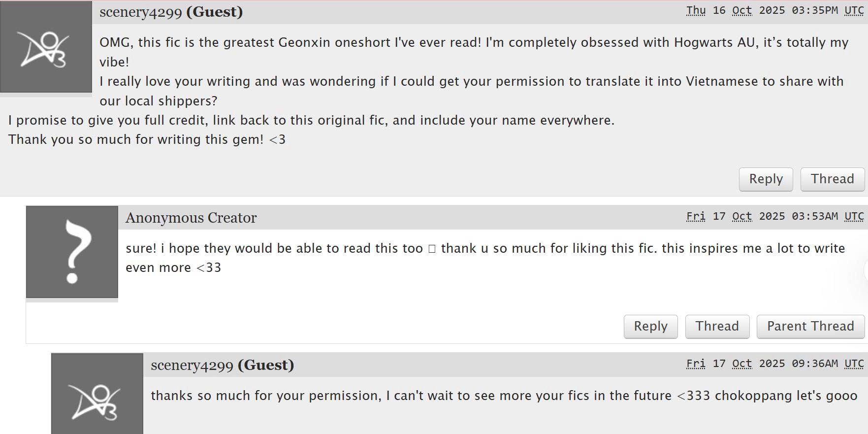Click the 'Thu' abbreviation in the first timestamp
The width and height of the screenshot is (868, 434).
pyautogui.click(x=696, y=10)
